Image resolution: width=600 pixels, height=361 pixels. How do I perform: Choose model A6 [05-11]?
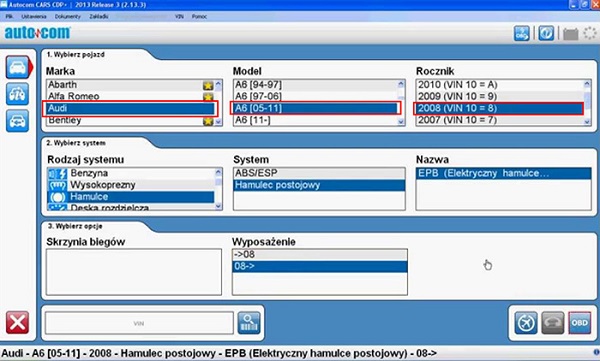point(315,108)
